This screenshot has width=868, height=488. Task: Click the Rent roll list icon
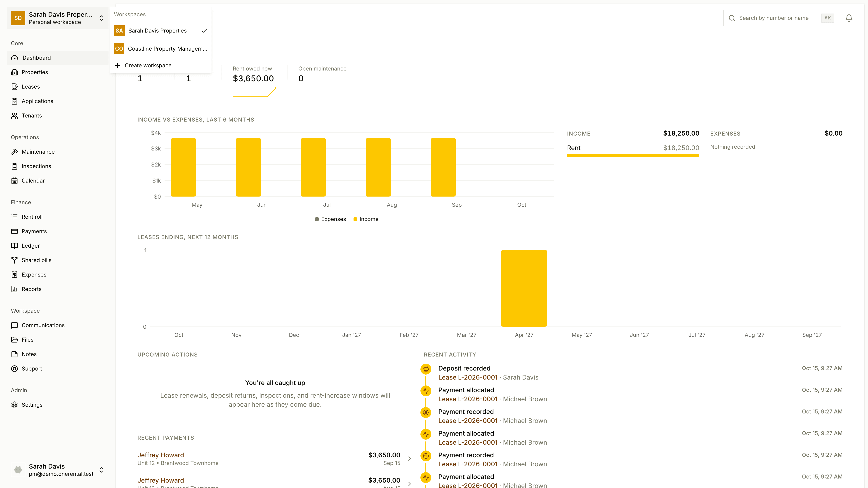coord(14,217)
